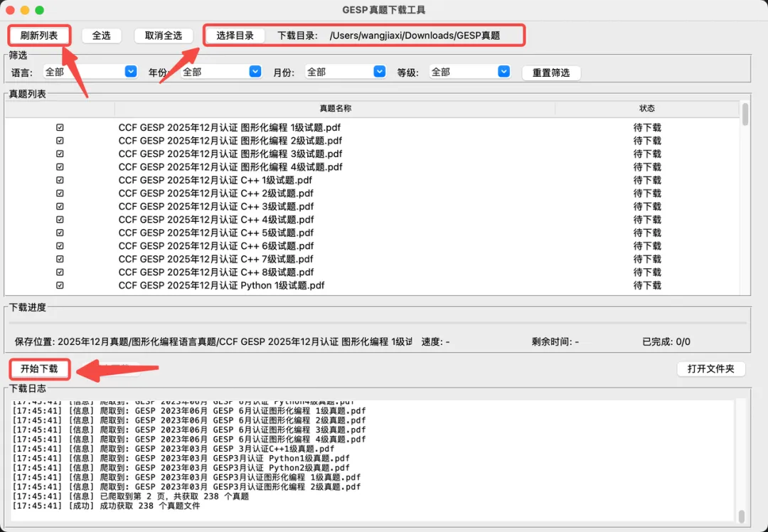This screenshot has height=532, width=768.
Task: Toggle checkbox for C++ 6级试题.pdf
Action: point(60,246)
